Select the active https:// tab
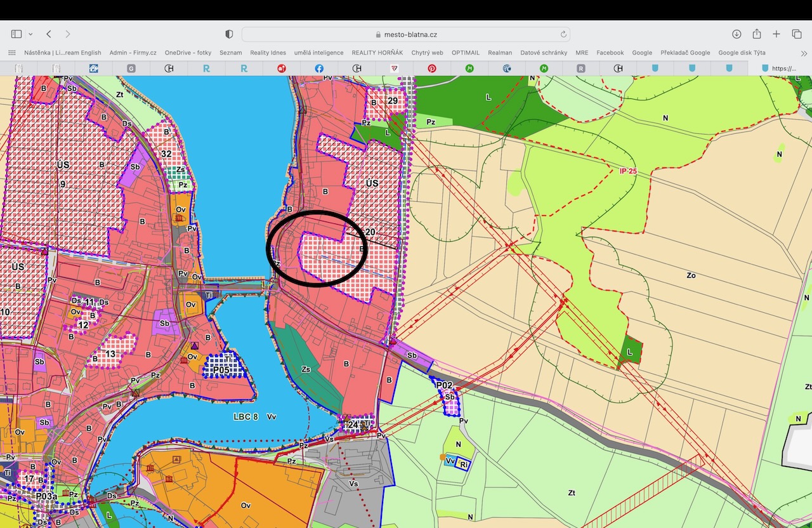812x528 pixels. pyautogui.click(x=780, y=68)
